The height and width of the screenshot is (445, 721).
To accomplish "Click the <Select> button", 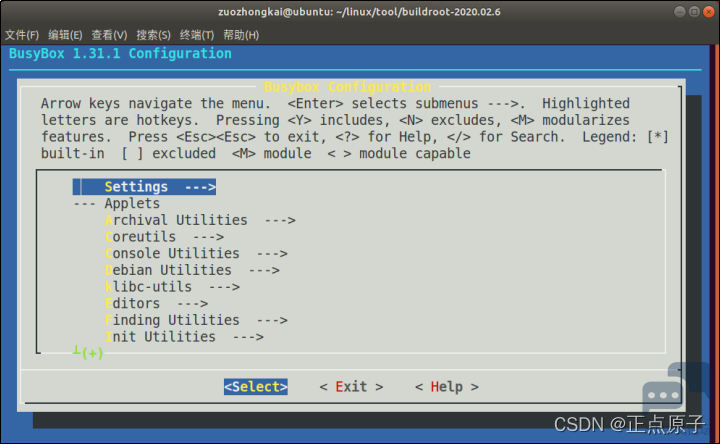I will tap(256, 387).
